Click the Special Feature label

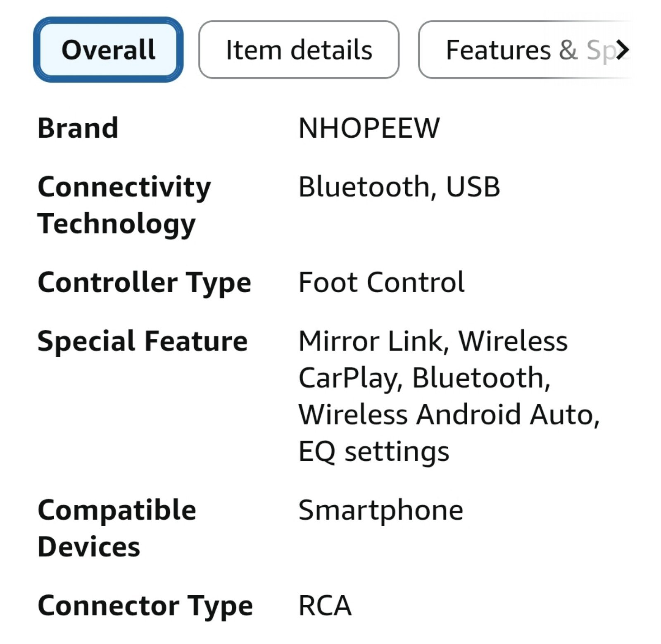[143, 342]
